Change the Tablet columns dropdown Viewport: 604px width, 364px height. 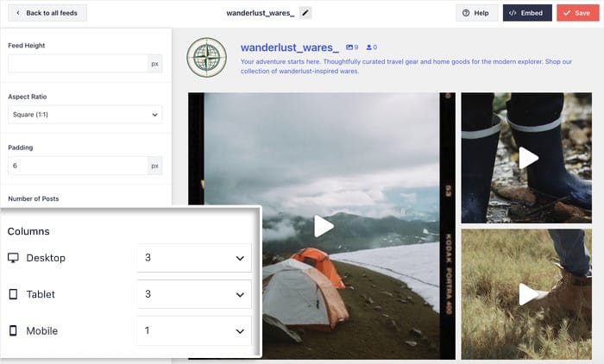pos(194,294)
